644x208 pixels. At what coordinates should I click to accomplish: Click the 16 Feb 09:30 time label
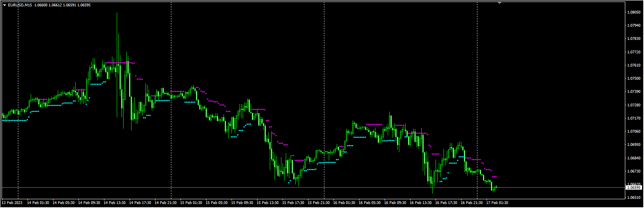(x=395, y=203)
